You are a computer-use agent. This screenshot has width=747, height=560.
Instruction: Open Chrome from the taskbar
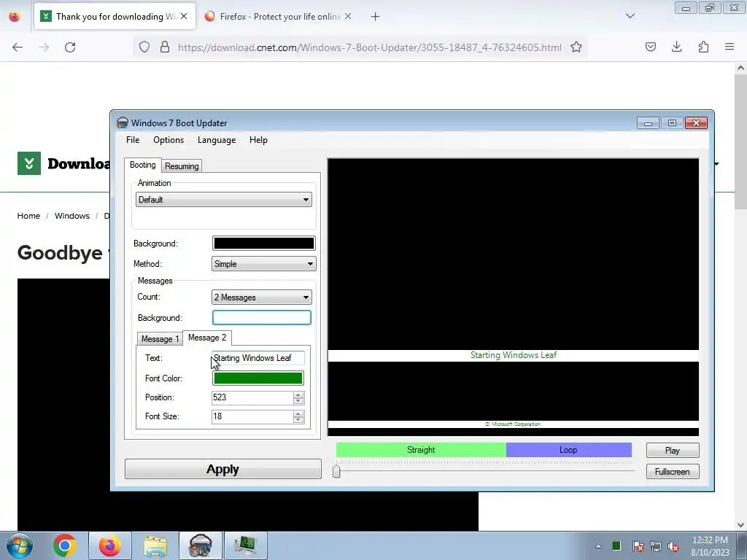(x=65, y=545)
